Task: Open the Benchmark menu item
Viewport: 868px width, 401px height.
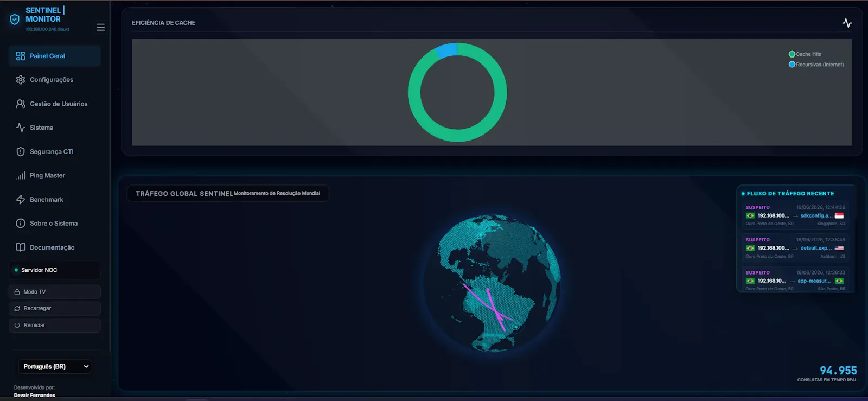Action: pyautogui.click(x=55, y=200)
